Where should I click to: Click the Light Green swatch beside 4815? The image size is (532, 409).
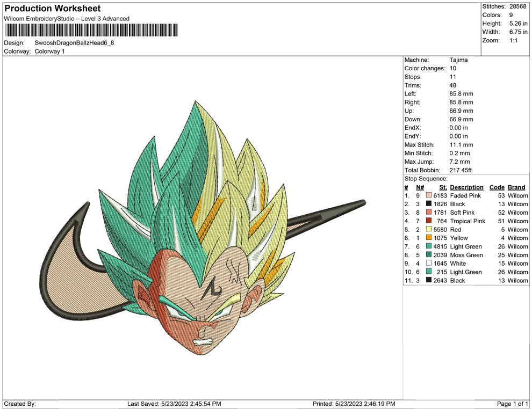(429, 246)
